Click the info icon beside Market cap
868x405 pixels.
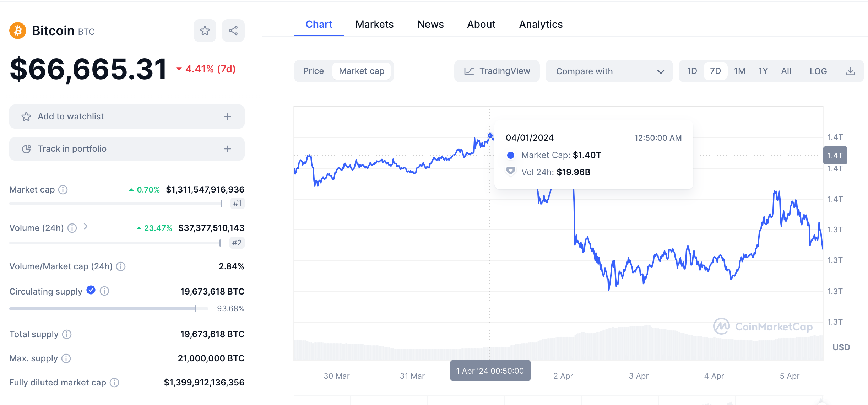pos(63,190)
